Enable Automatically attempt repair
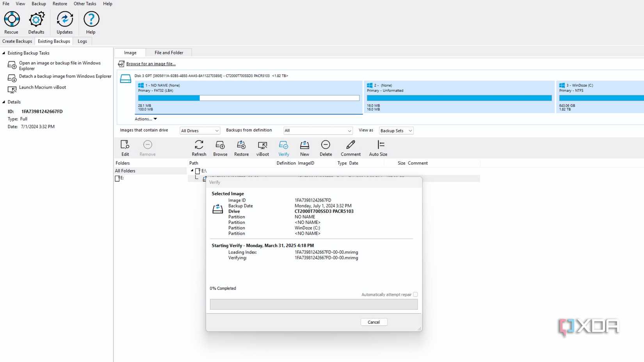This screenshot has width=644, height=362. click(x=415, y=294)
